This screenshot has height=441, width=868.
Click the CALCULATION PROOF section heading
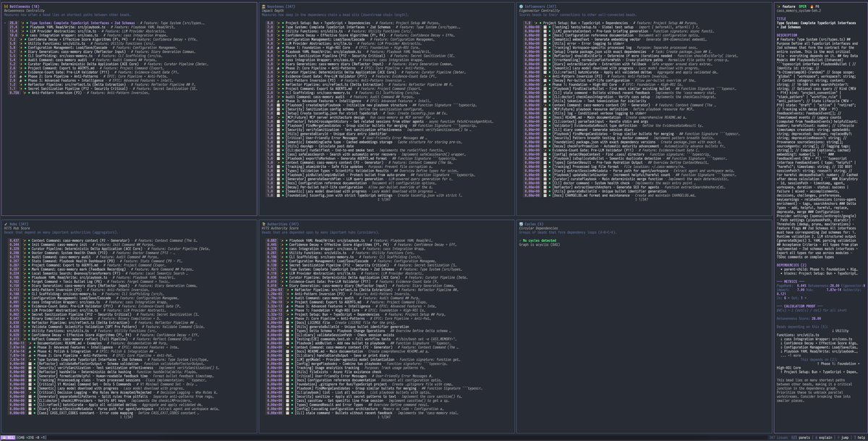coord(799,306)
